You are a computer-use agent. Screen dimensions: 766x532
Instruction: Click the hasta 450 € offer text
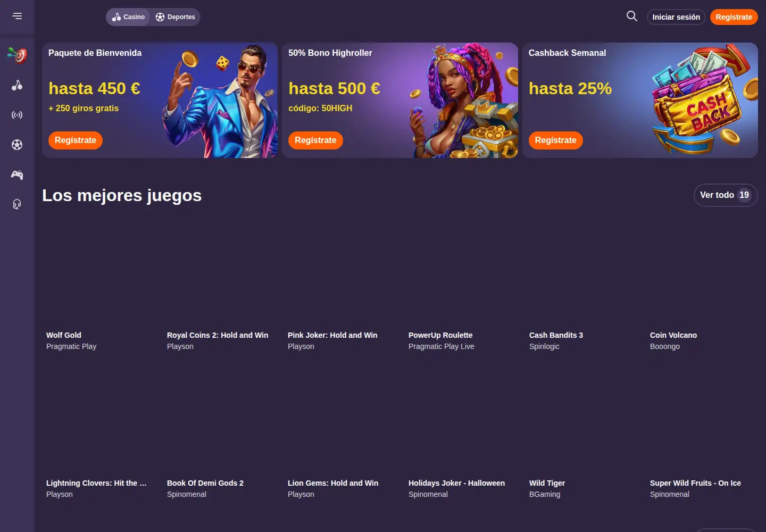pos(94,88)
